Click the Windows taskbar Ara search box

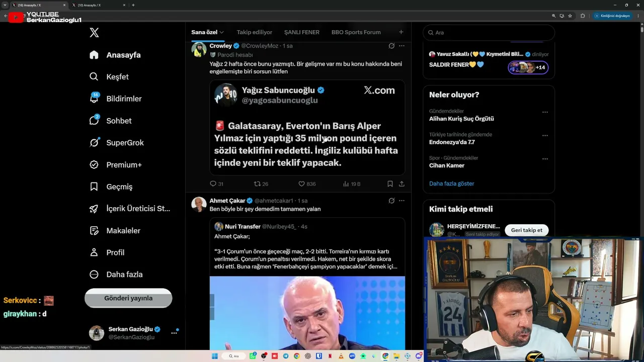234,356
